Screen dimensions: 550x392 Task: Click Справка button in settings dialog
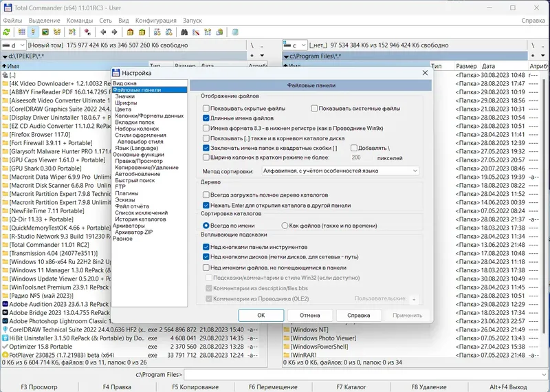(x=358, y=315)
